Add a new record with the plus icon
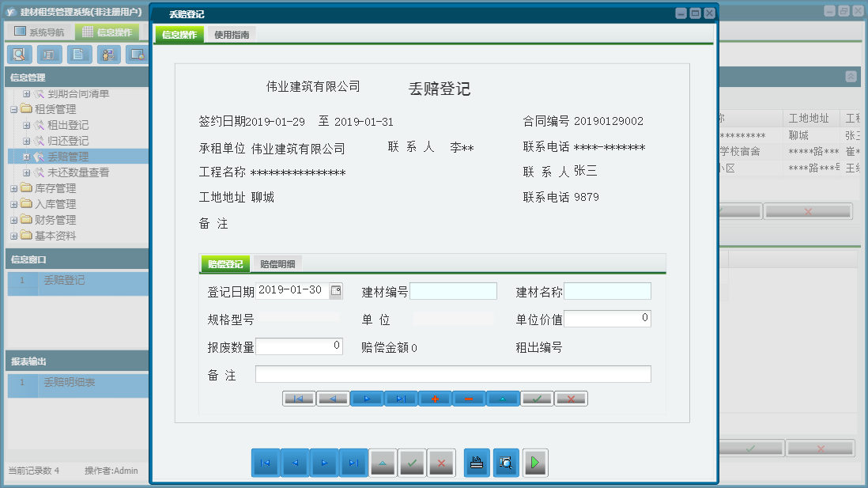Screen dimensions: 868x488 pyautogui.click(x=434, y=399)
